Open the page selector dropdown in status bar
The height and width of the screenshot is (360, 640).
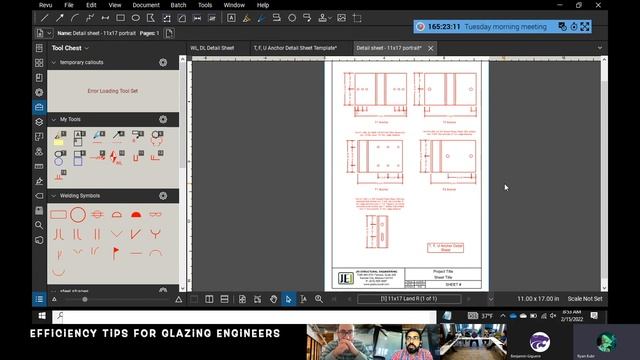[491, 299]
